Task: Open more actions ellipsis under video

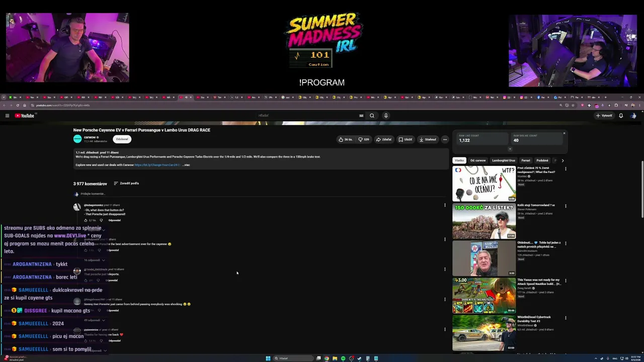Action: tap(445, 139)
